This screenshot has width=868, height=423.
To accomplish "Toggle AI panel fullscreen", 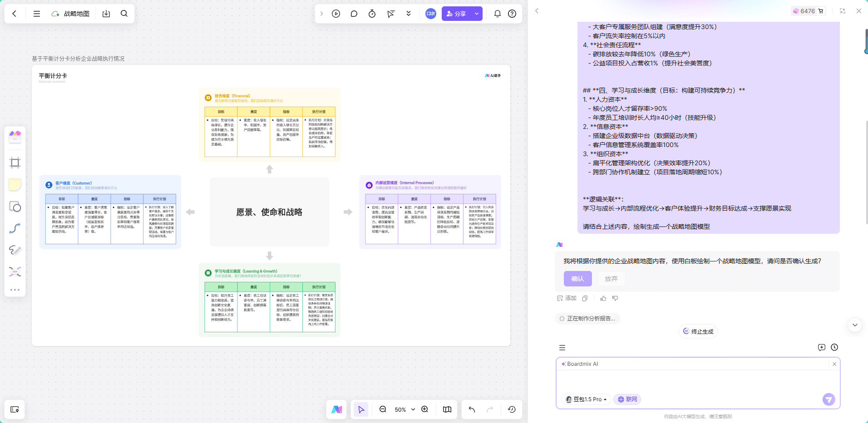I will click(843, 11).
